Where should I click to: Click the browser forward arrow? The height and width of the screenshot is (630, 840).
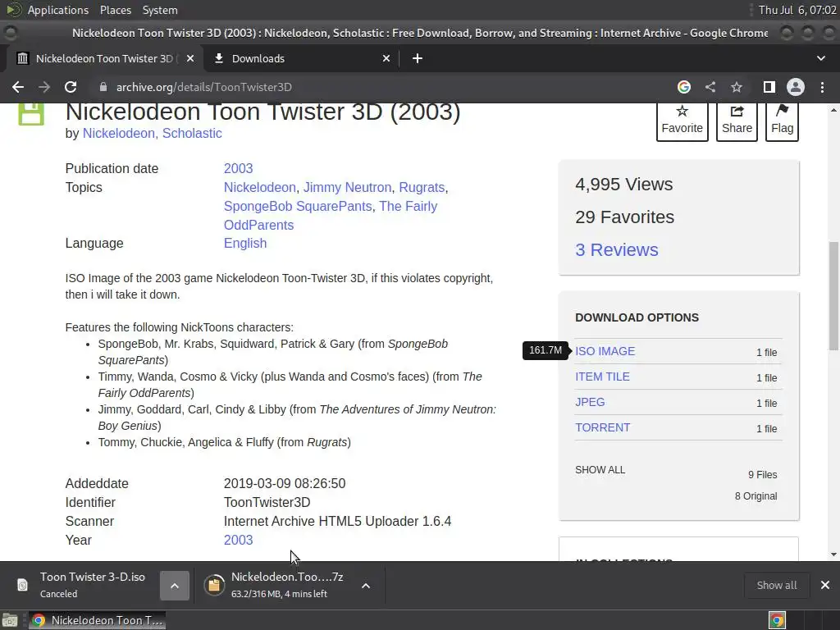click(x=44, y=87)
